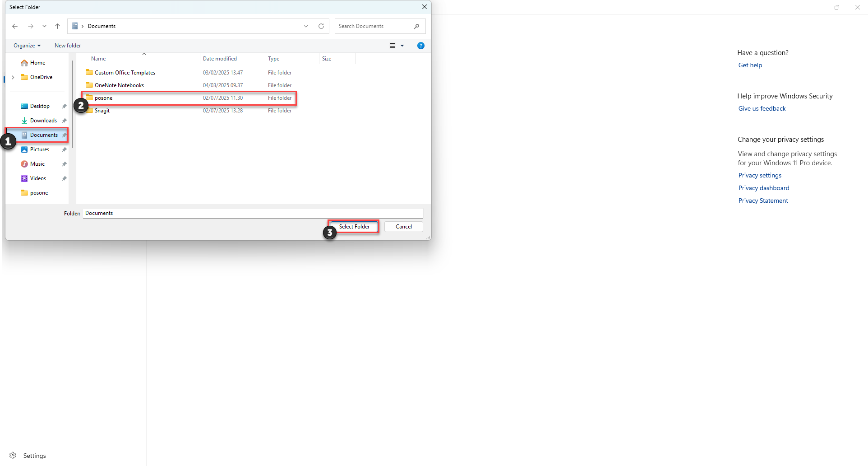The height and width of the screenshot is (466, 868).
Task: Click the Back arrow in the dialog
Action: tap(15, 26)
